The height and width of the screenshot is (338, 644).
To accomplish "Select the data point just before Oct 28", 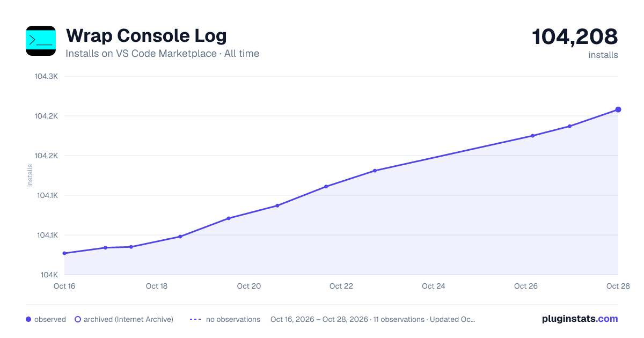I will 569,126.
